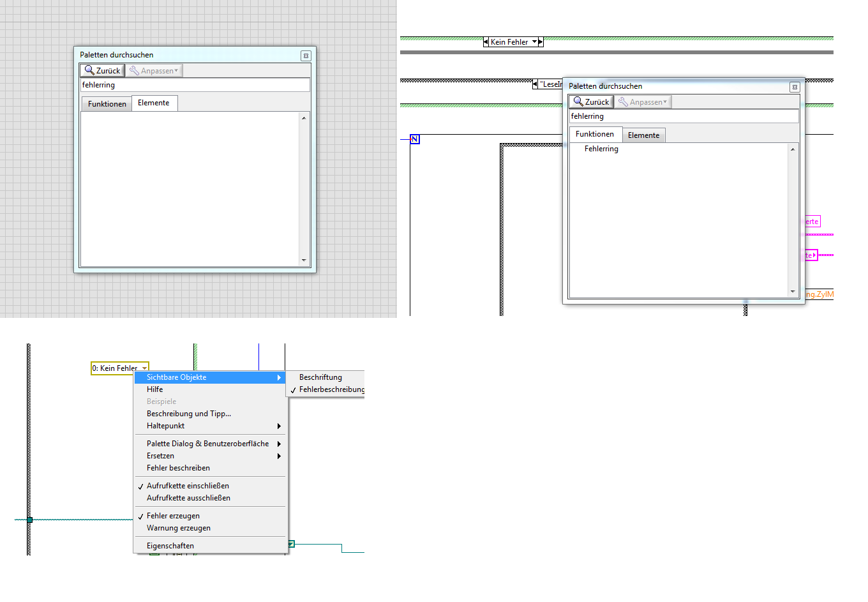Click scrollbar down arrow in front panel palette
Viewport: 868px width, 602px height.
tap(304, 260)
